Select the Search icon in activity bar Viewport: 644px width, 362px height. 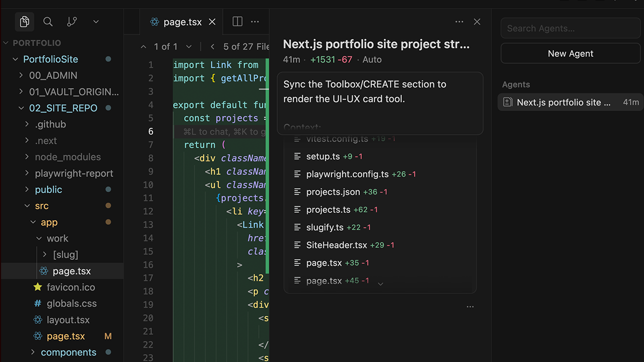pos(48,22)
